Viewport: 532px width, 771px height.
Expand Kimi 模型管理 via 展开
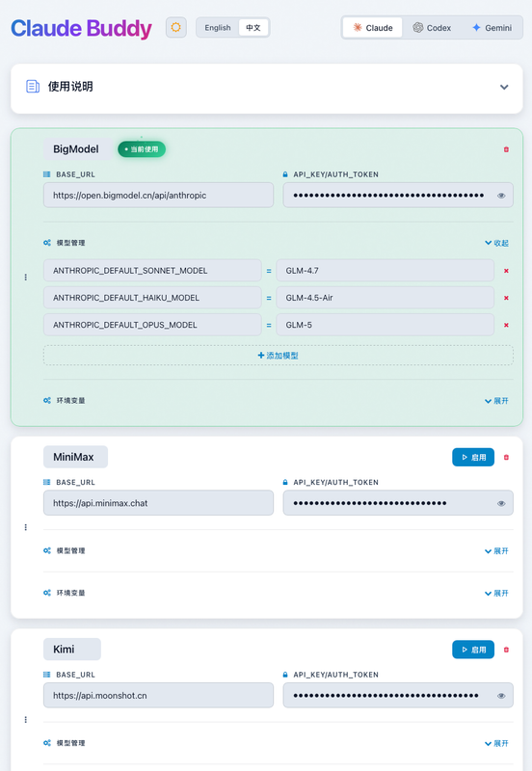tap(496, 743)
